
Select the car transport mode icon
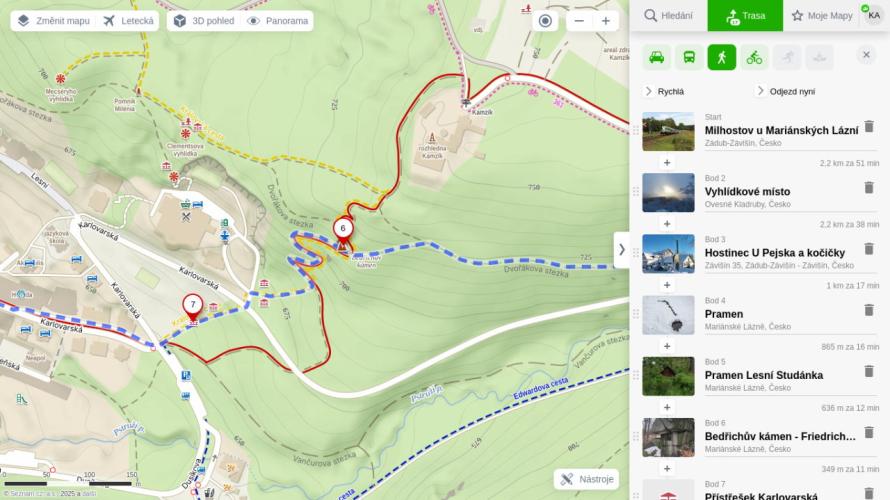coord(657,57)
